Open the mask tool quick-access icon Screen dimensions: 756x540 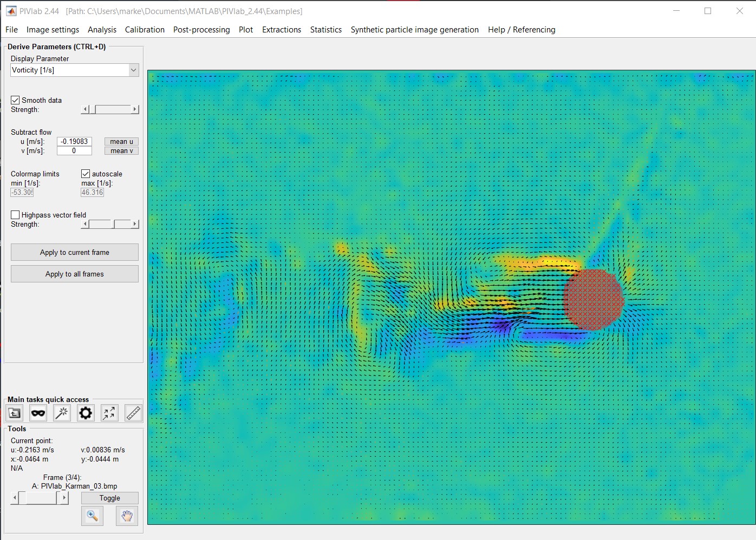[38, 413]
